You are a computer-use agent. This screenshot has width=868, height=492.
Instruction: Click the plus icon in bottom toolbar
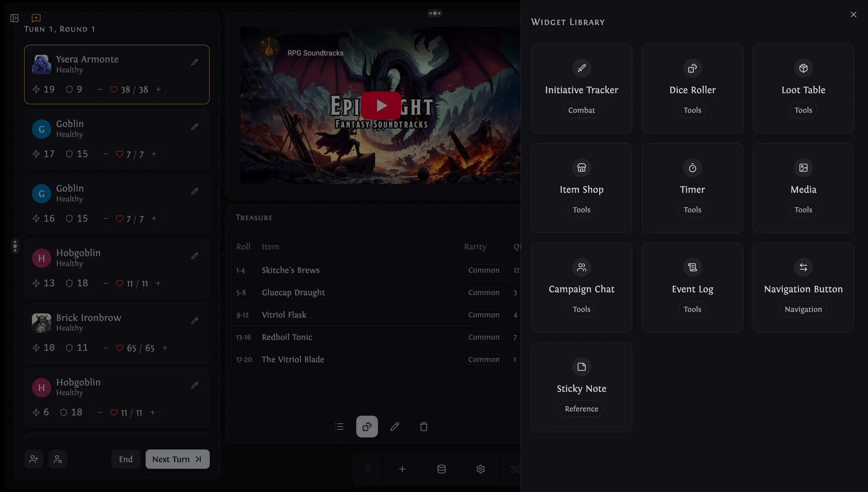click(402, 469)
